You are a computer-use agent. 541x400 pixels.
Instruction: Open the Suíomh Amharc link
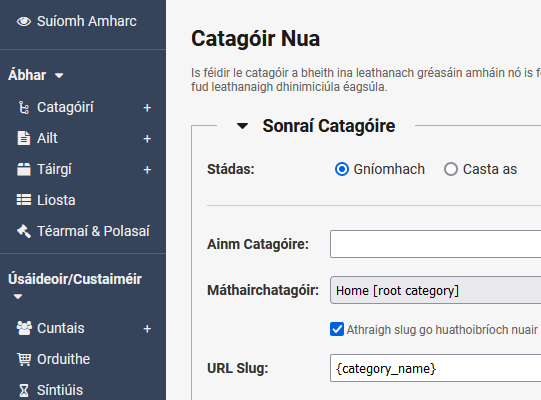pos(87,21)
